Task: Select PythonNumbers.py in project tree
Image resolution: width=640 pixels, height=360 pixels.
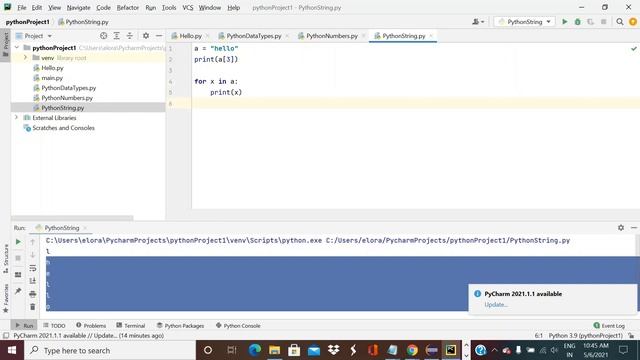Action: 67,98
